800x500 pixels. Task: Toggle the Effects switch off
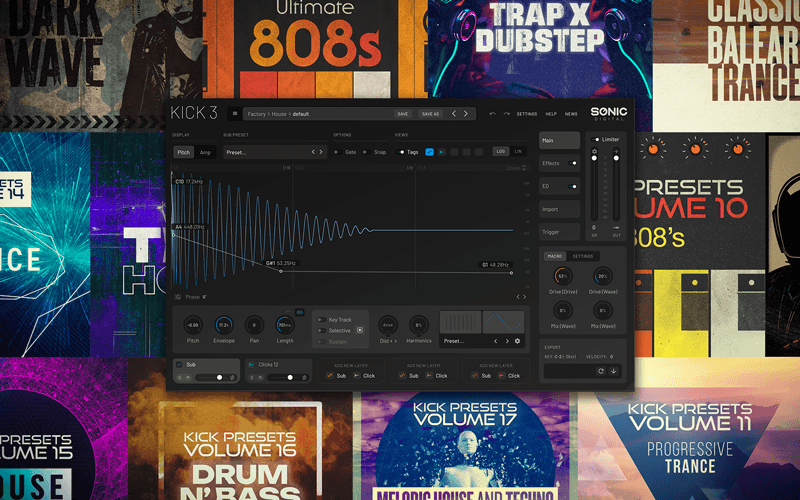click(x=572, y=163)
